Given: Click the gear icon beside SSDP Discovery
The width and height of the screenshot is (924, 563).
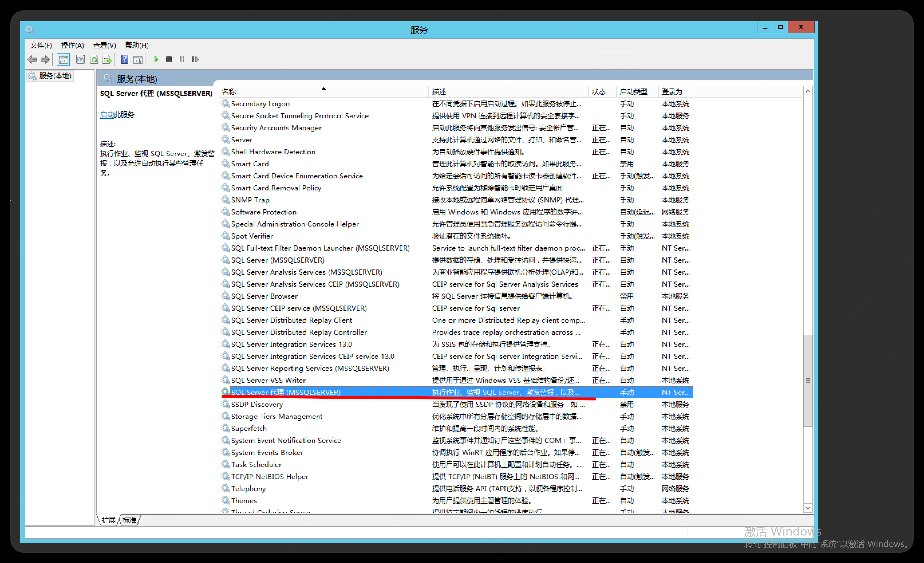Looking at the screenshot, I should click(225, 404).
